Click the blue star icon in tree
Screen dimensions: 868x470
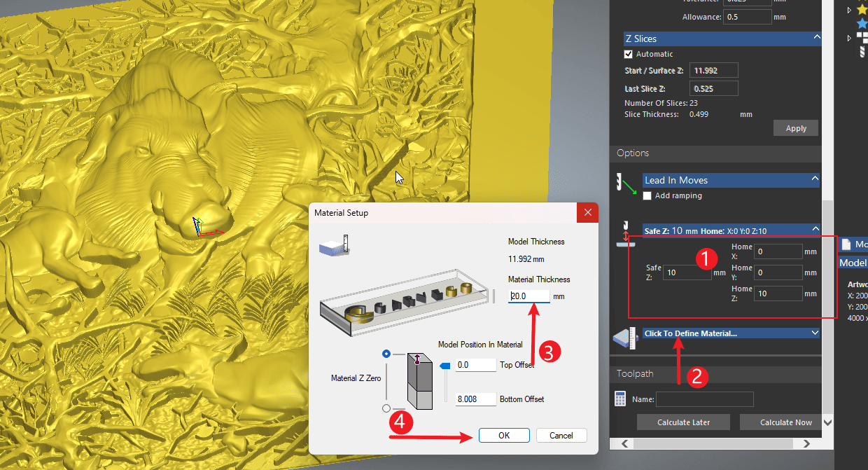pos(862,23)
